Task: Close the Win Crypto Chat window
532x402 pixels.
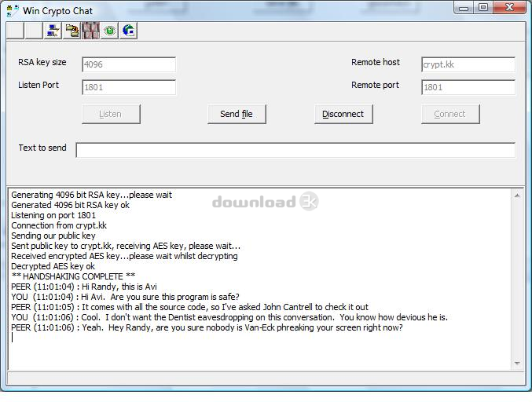Action: tap(510, 8)
